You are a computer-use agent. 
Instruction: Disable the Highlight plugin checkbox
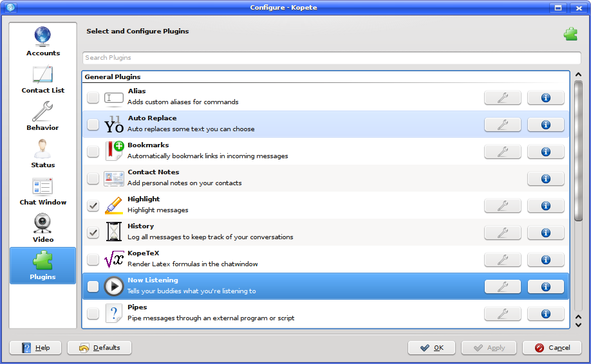point(93,206)
